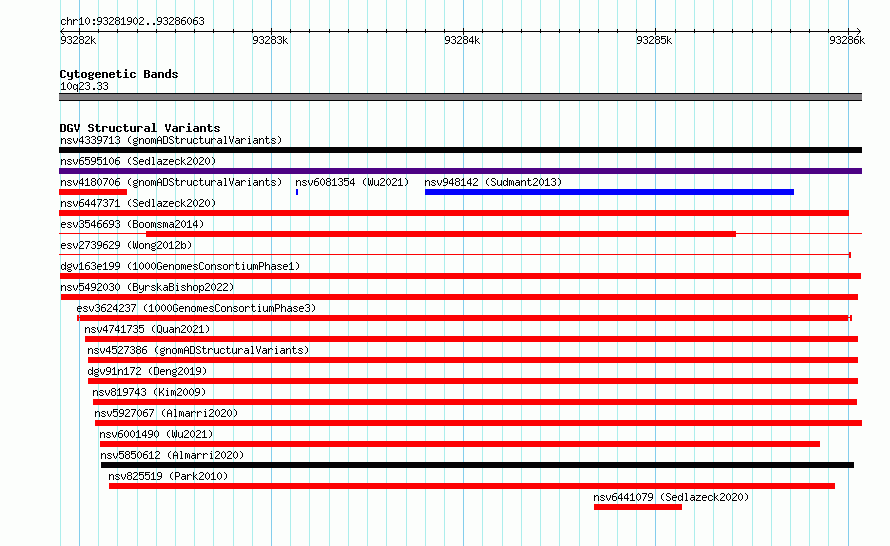The image size is (890, 546).
Task: Click the red nsv5927067 variant bar
Action: tap(478, 423)
